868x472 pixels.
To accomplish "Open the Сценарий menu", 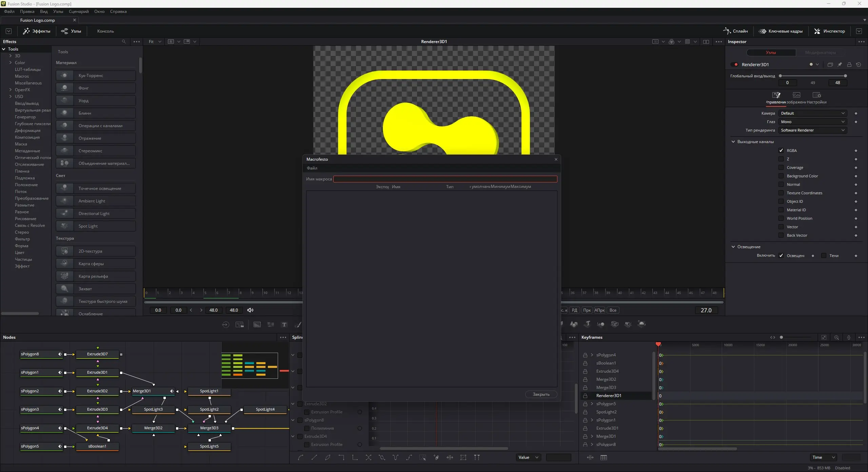I will 79,11.
